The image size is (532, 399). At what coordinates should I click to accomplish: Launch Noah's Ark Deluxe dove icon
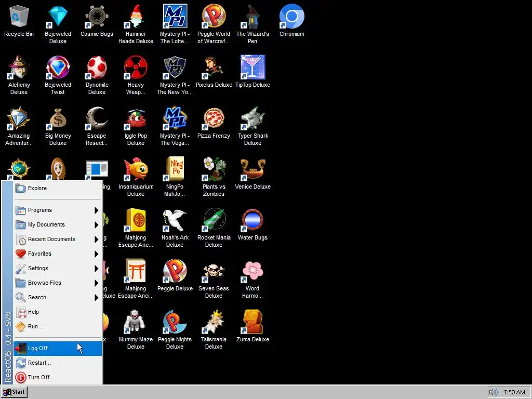pos(175,220)
